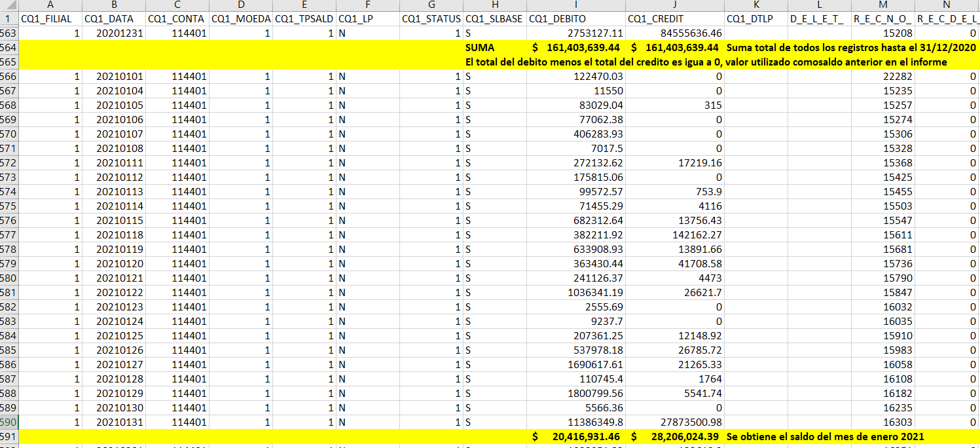The width and height of the screenshot is (980, 448).
Task: Click the CQ1_MOEDA header cell
Action: (x=241, y=19)
